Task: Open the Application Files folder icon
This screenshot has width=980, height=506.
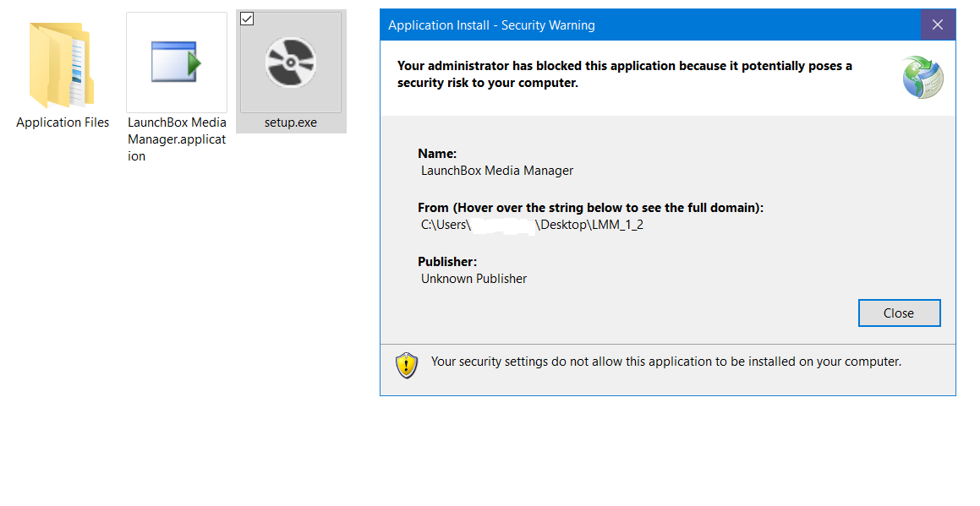Action: [x=61, y=65]
